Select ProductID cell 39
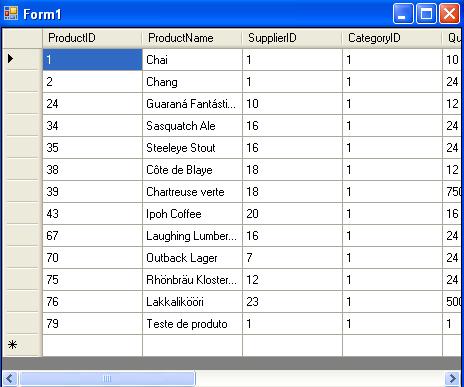The width and height of the screenshot is (464, 387). 92,191
